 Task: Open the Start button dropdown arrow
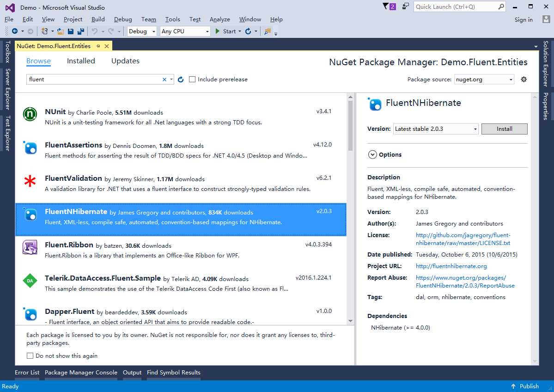pyautogui.click(x=240, y=31)
